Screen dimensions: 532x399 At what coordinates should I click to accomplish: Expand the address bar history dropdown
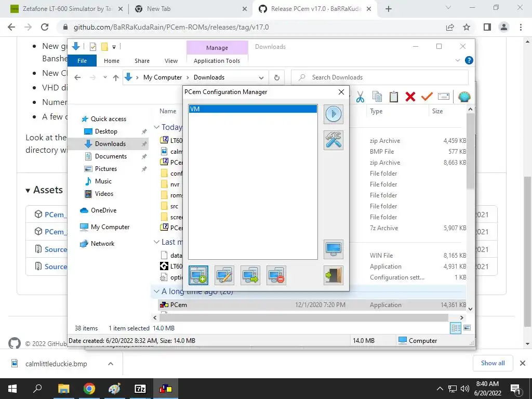(261, 78)
